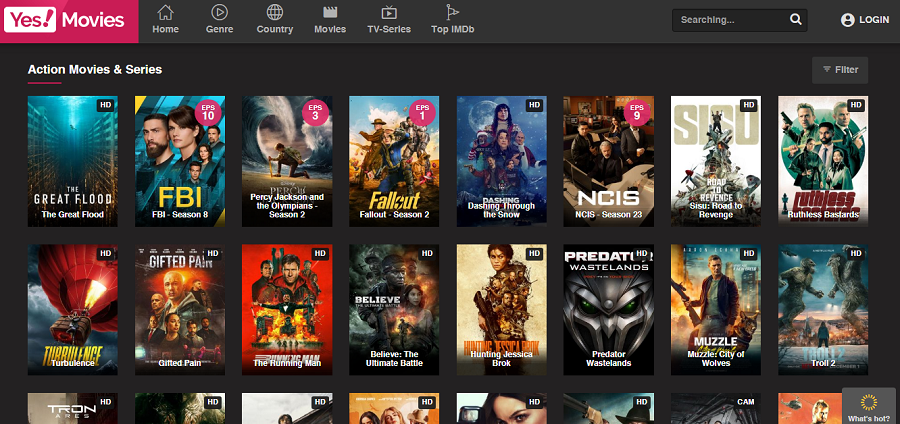The height and width of the screenshot is (424, 900).
Task: Open the Filter options
Action: pos(840,70)
